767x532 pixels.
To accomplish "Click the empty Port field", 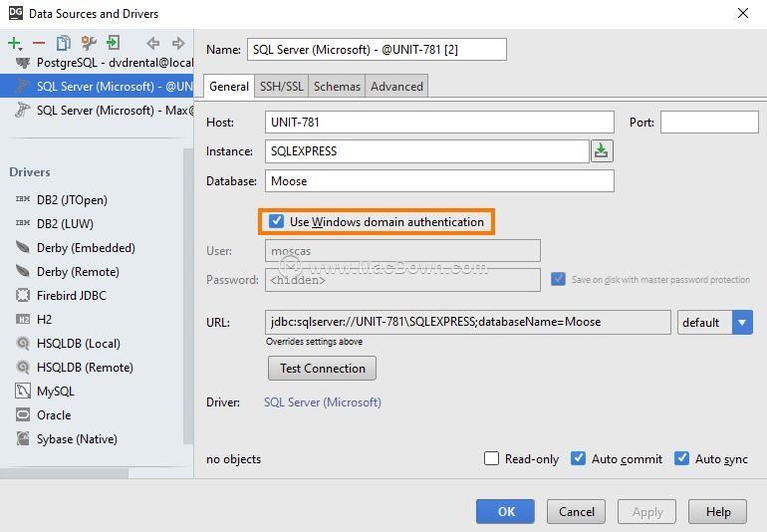I will tap(709, 122).
